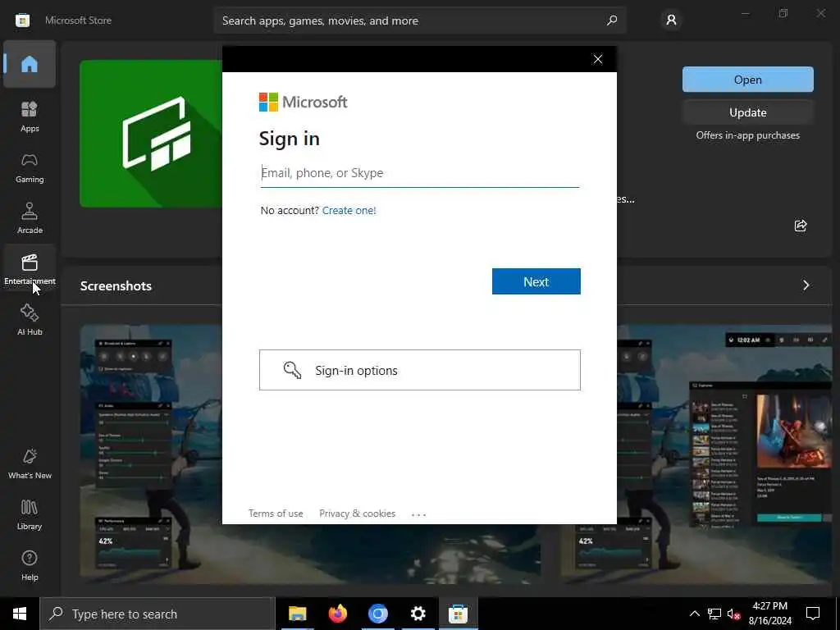The height and width of the screenshot is (630, 840).
Task: Open the Library section
Action: [30, 514]
